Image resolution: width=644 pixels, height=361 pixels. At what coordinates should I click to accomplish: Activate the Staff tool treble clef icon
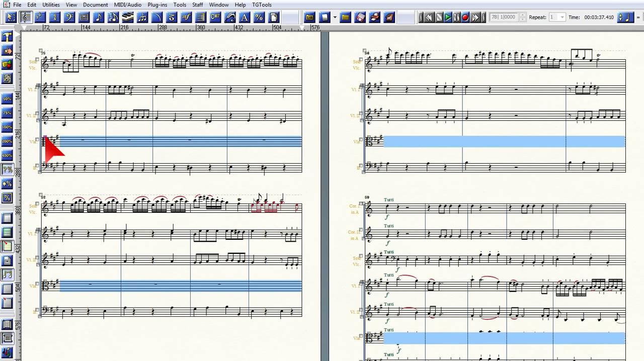tap(25, 18)
